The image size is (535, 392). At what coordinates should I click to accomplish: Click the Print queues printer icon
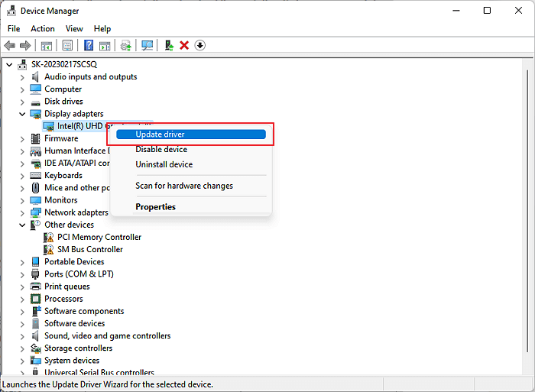click(x=35, y=287)
